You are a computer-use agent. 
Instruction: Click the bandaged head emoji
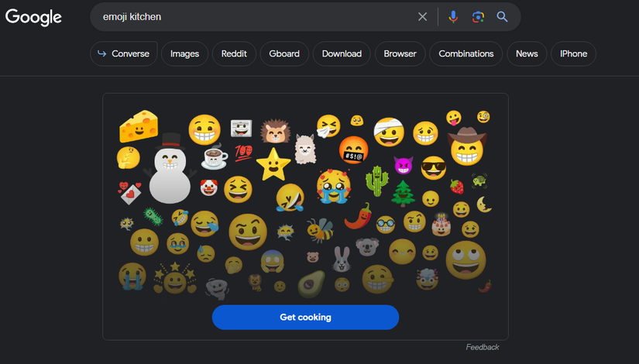(x=389, y=132)
